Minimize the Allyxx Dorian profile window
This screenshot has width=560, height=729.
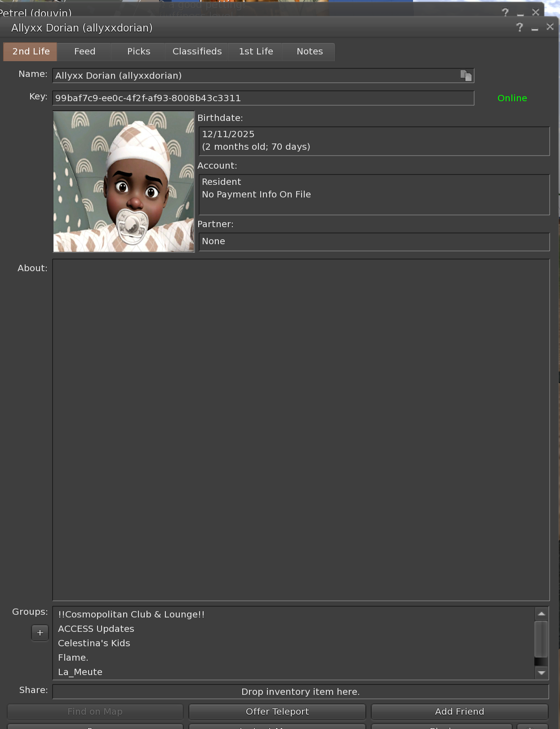pyautogui.click(x=534, y=28)
